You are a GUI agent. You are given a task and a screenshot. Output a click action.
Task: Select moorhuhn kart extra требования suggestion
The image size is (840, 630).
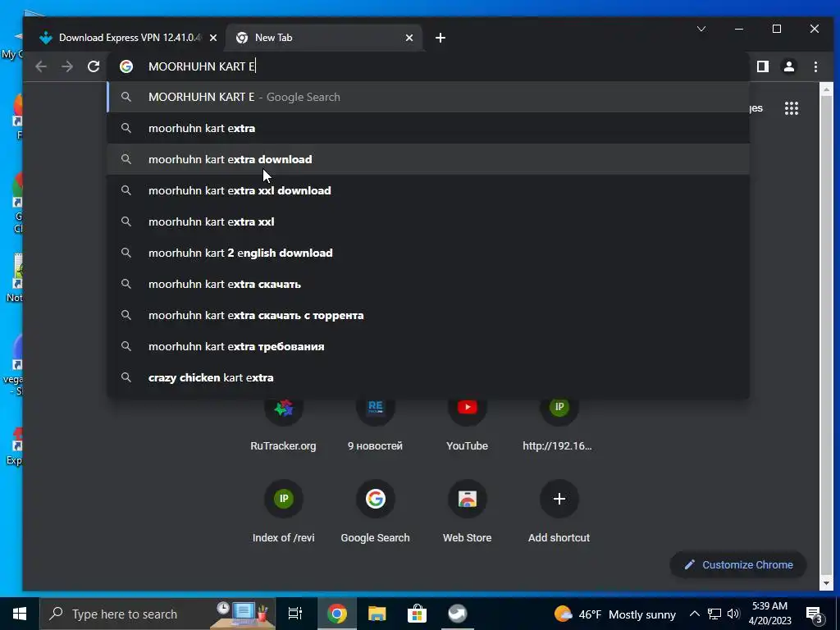pyautogui.click(x=428, y=346)
